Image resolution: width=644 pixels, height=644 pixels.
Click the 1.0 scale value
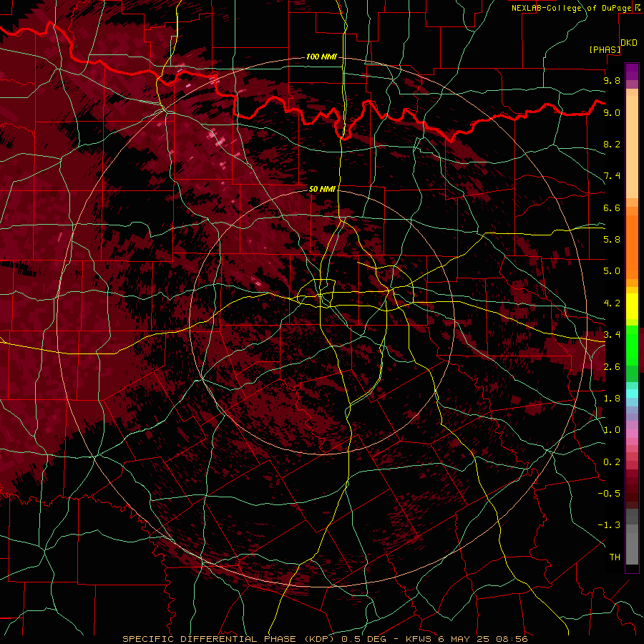612,430
